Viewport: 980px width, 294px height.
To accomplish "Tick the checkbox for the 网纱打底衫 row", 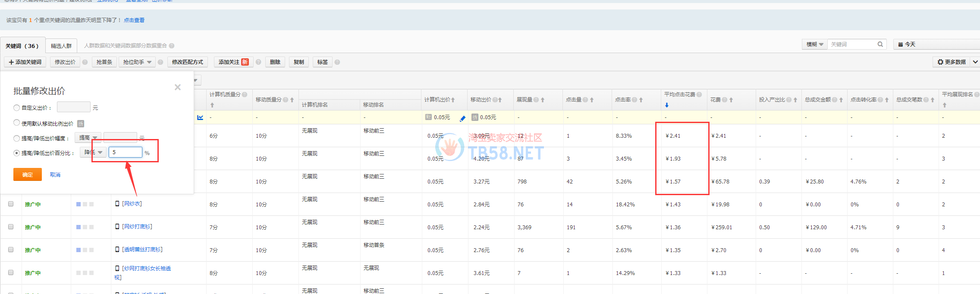I will tap(11, 227).
